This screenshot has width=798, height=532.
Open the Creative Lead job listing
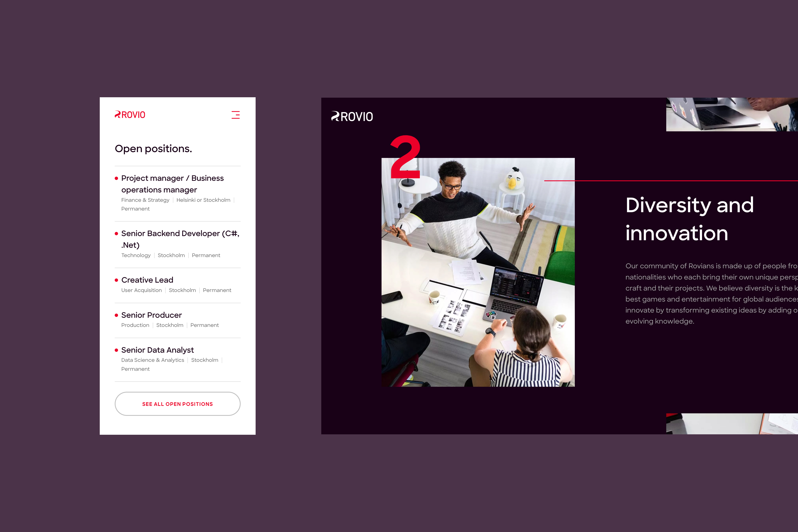(147, 280)
